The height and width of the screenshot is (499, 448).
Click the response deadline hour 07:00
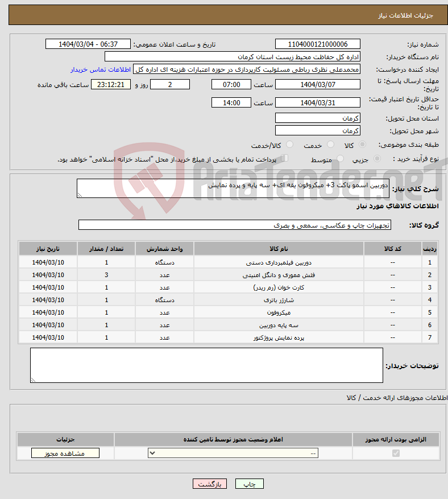[231, 85]
